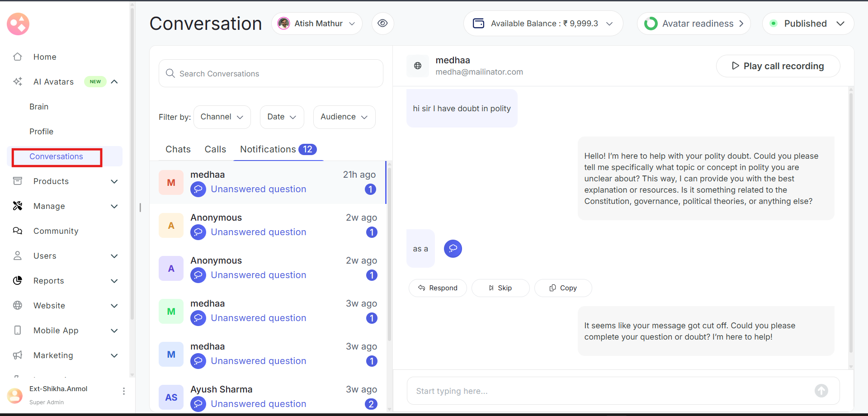Viewport: 868px width, 416px height.
Task: Toggle the eye preview icon
Action: pos(382,24)
